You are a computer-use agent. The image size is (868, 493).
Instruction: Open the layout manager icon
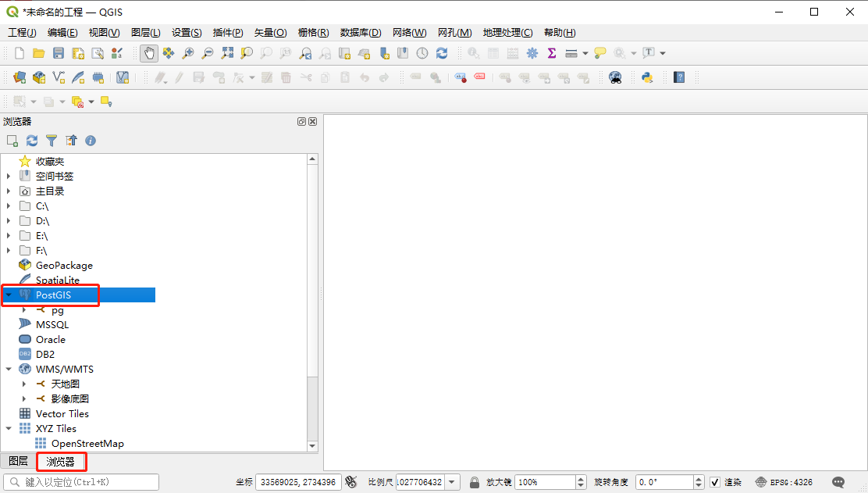98,53
